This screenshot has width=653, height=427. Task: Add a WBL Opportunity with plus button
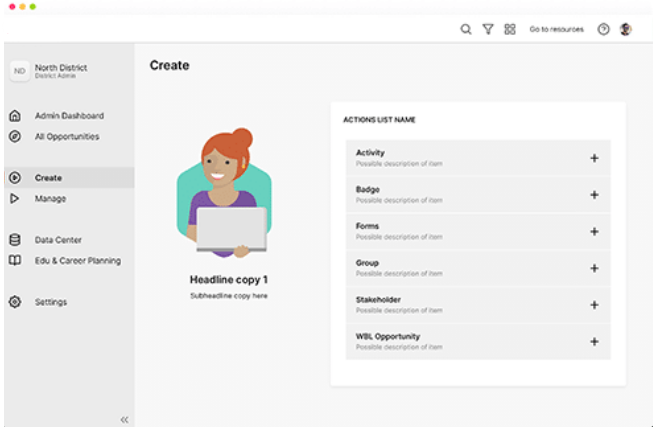click(594, 342)
